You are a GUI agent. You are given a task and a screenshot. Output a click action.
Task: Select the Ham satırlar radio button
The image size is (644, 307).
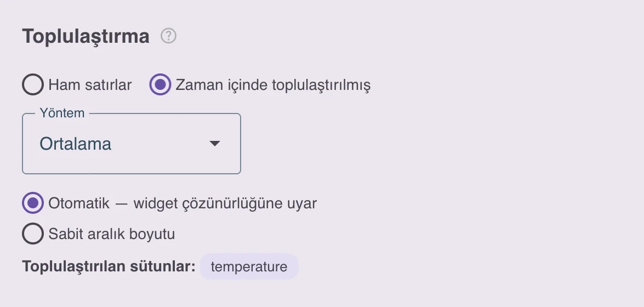pyautogui.click(x=33, y=84)
